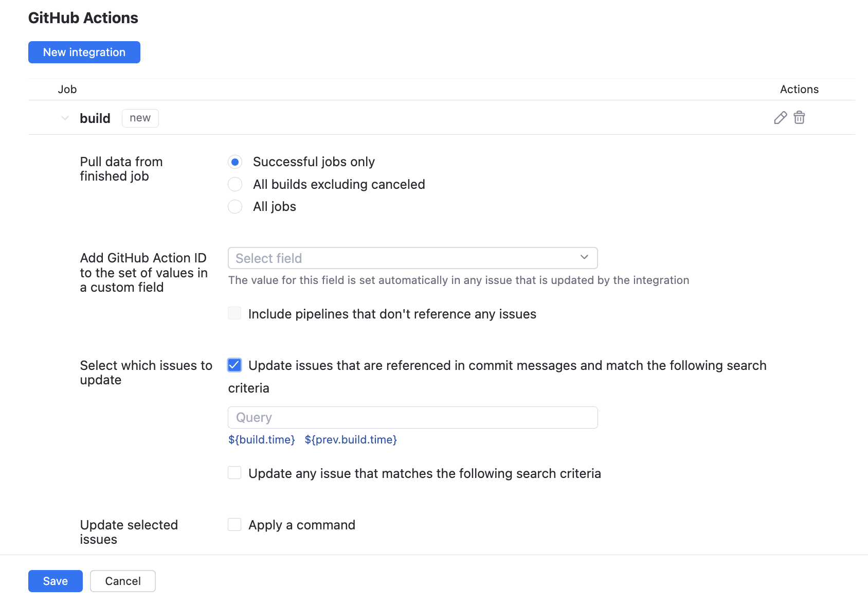Click the dropdown arrow in Select field
Viewport: 868px width, 604px height.
pos(584,257)
